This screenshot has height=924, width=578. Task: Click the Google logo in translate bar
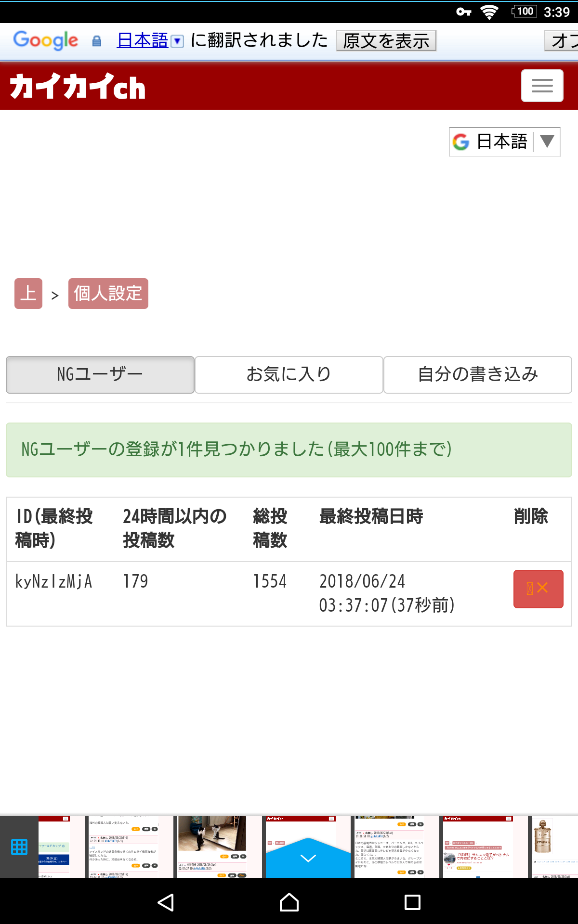[46, 40]
